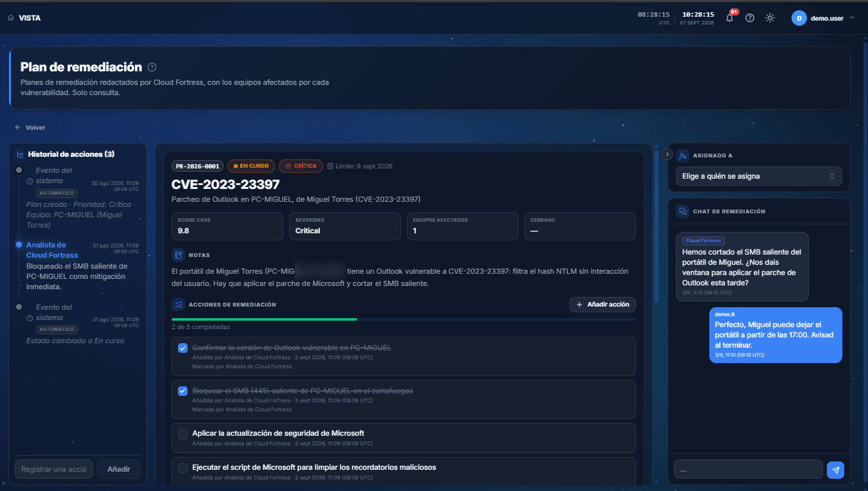Check Ejecutar el script de Microsoft checkbox
The height and width of the screenshot is (491, 868).
[182, 468]
